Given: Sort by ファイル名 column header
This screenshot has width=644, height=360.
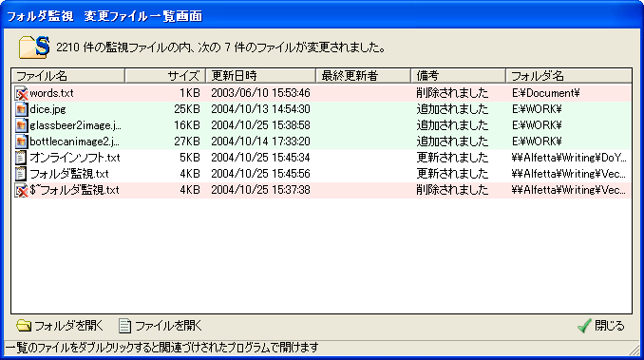Looking at the screenshot, I should pyautogui.click(x=67, y=76).
